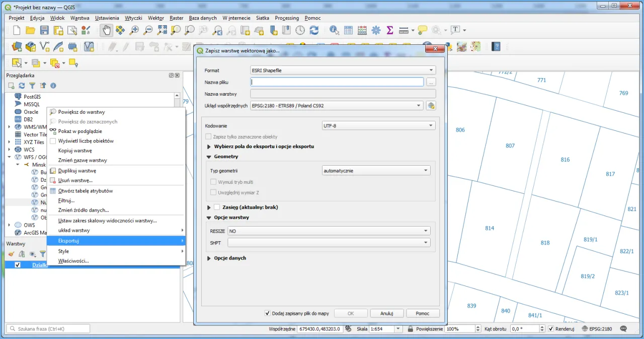This screenshot has height=339, width=644.
Task: Click the Statistical Summary sigma icon
Action: 389,30
